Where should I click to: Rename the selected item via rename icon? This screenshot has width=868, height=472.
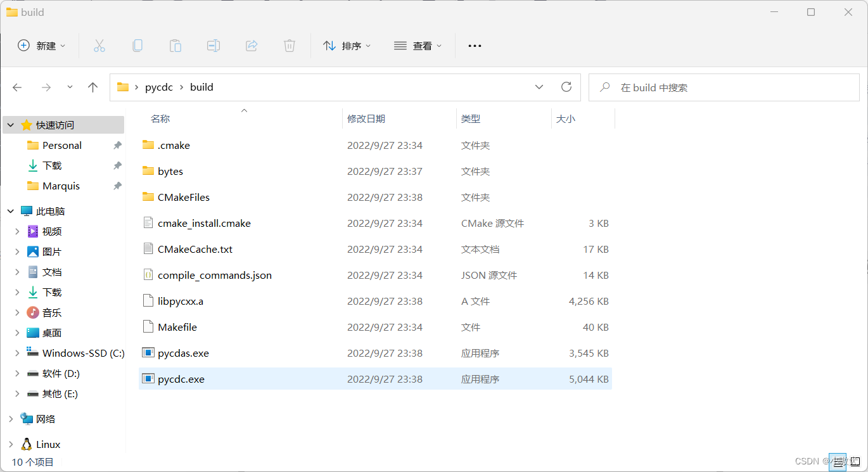tap(213, 45)
